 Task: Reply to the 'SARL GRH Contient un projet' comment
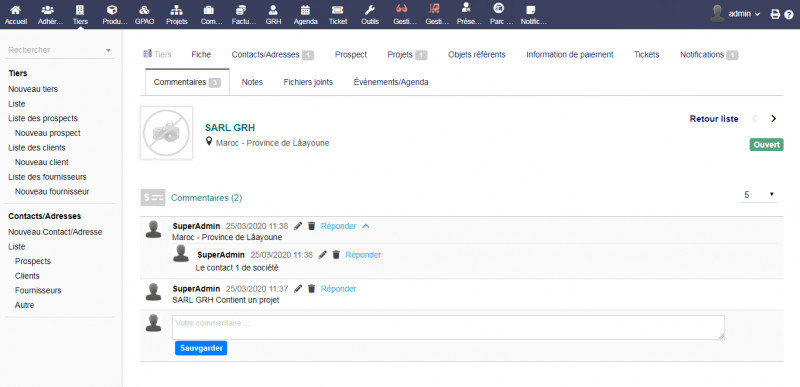point(338,289)
